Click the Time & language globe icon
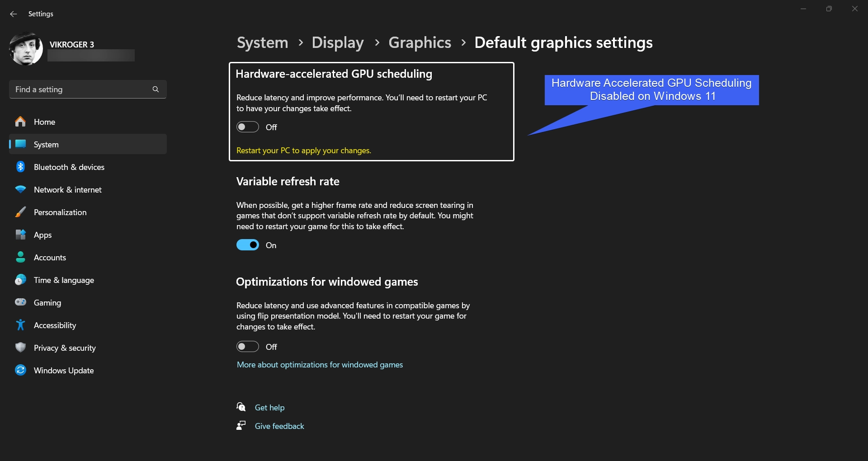 [x=20, y=280]
